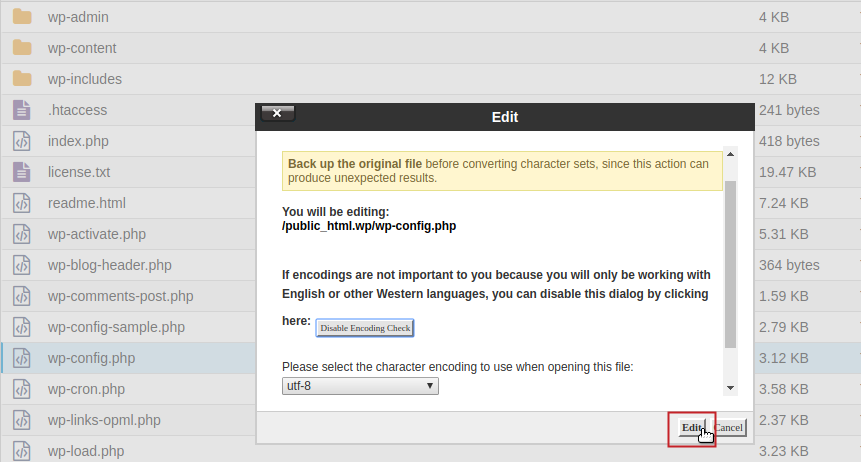Click the index.php code file icon
This screenshot has width=861, height=462.
(x=23, y=141)
